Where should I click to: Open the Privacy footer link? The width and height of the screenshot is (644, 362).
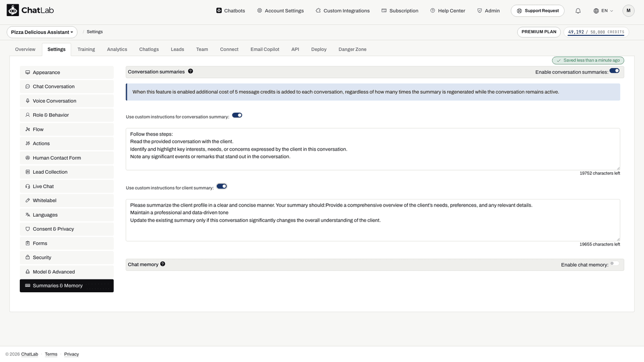(x=71, y=354)
